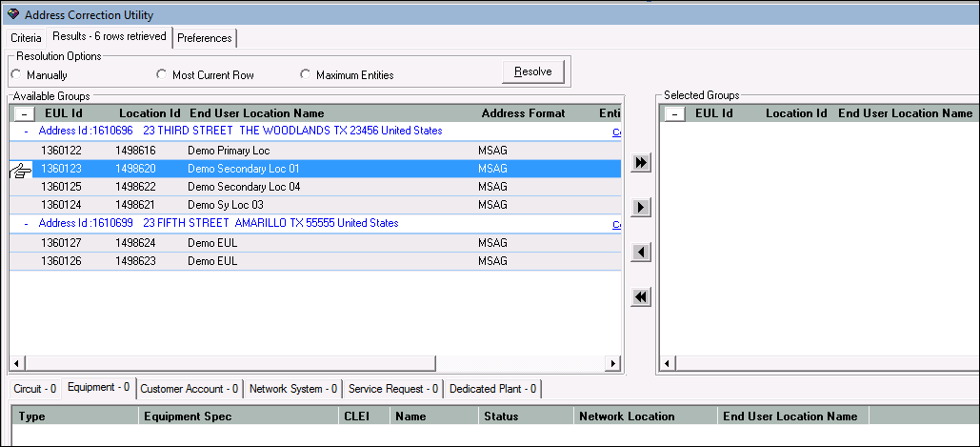This screenshot has width=980, height=447.
Task: Click the Selected Groups EUL Id column header
Action: click(x=713, y=113)
